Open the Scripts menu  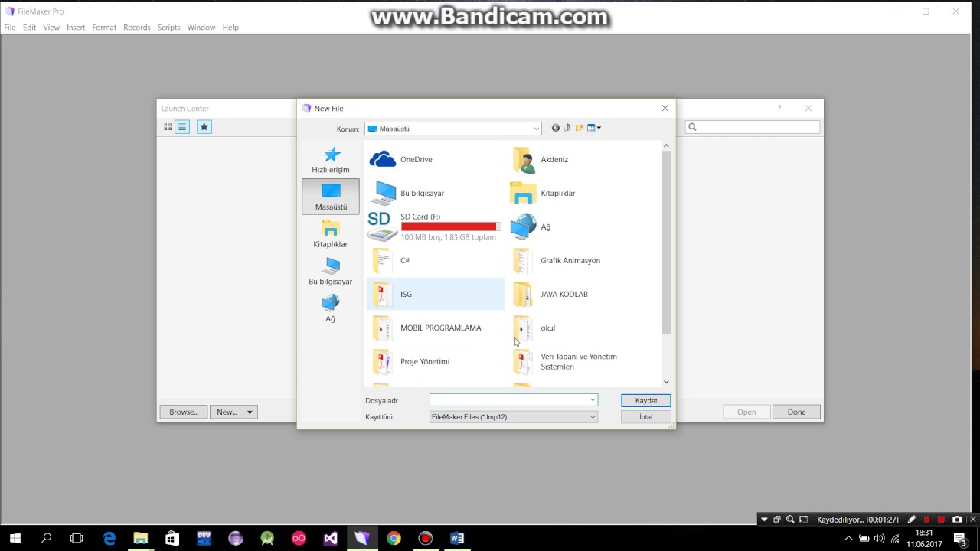[x=168, y=28]
